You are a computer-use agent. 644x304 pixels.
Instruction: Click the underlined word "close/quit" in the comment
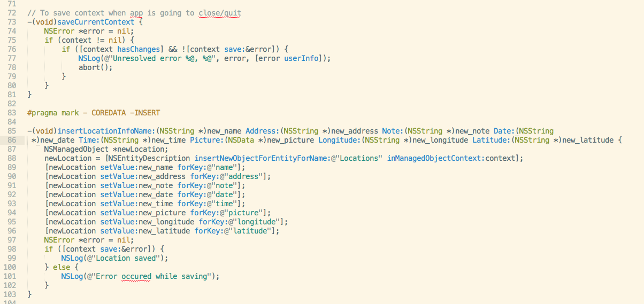[220, 13]
